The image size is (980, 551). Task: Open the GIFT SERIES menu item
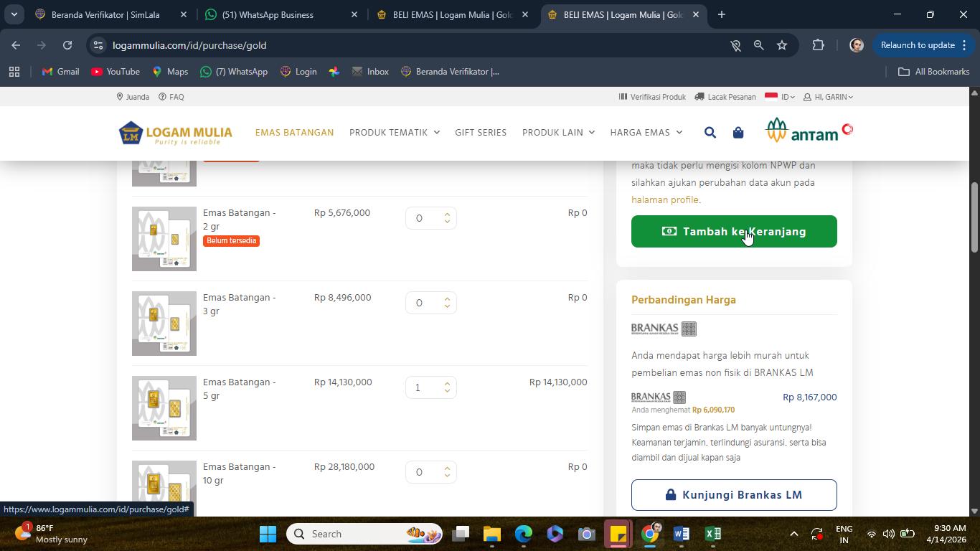pyautogui.click(x=481, y=133)
